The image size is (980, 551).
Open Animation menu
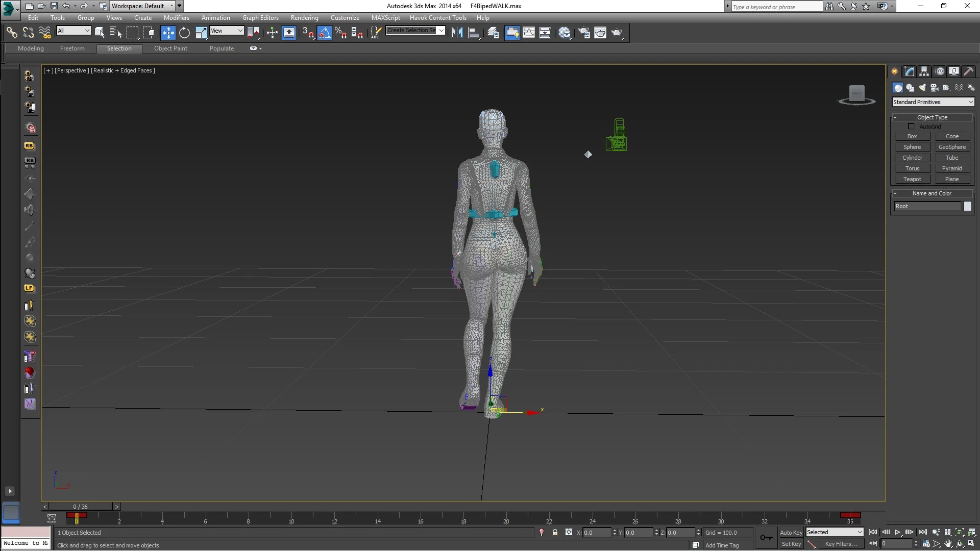(216, 17)
